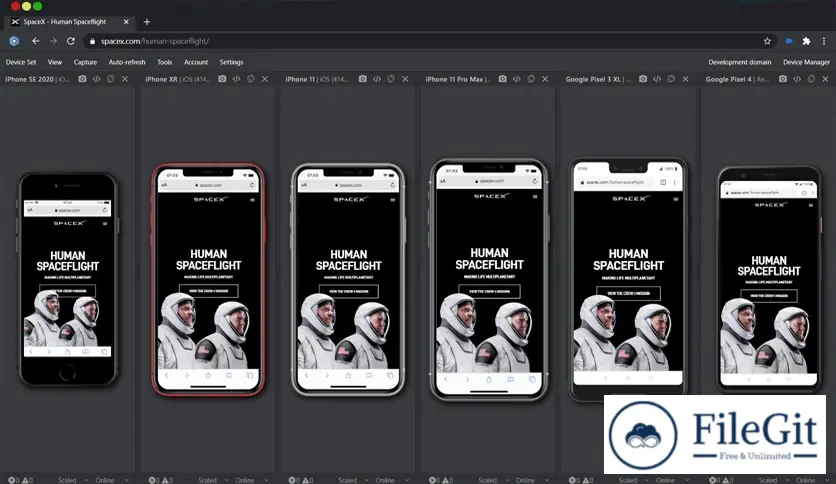
Task: Reload the SpaceX page
Action: pyautogui.click(x=70, y=41)
